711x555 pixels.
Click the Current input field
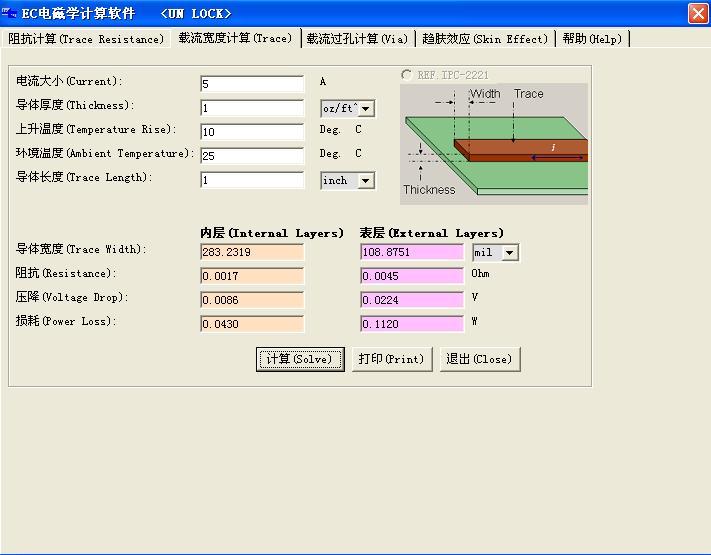(x=252, y=84)
